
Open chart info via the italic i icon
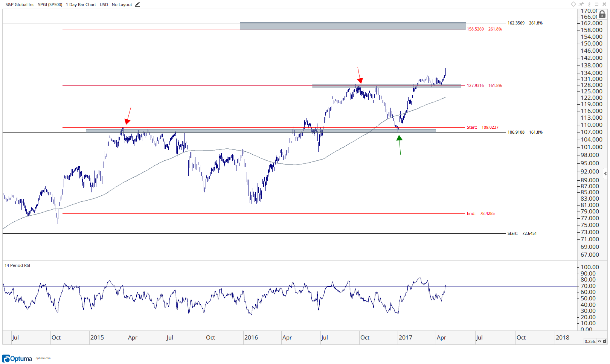pos(589,4)
